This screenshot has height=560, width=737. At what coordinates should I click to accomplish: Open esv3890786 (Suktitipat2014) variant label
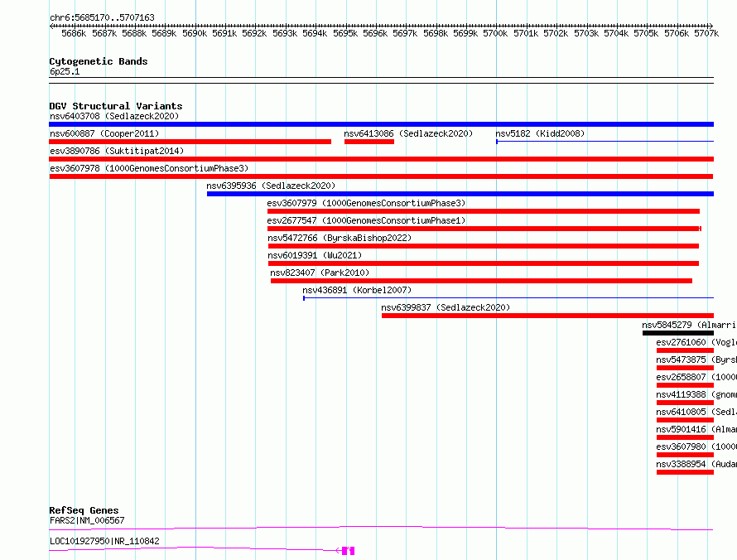click(117, 151)
